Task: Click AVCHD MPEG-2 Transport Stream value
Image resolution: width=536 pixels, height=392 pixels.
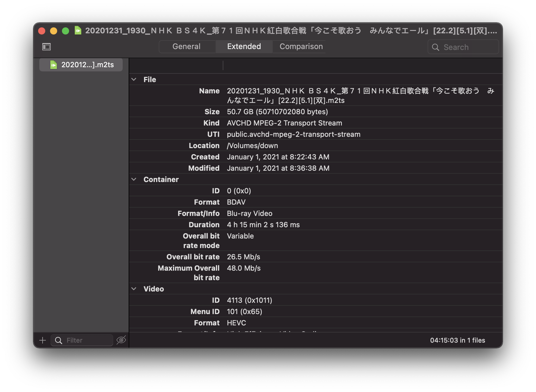Action: [284, 123]
